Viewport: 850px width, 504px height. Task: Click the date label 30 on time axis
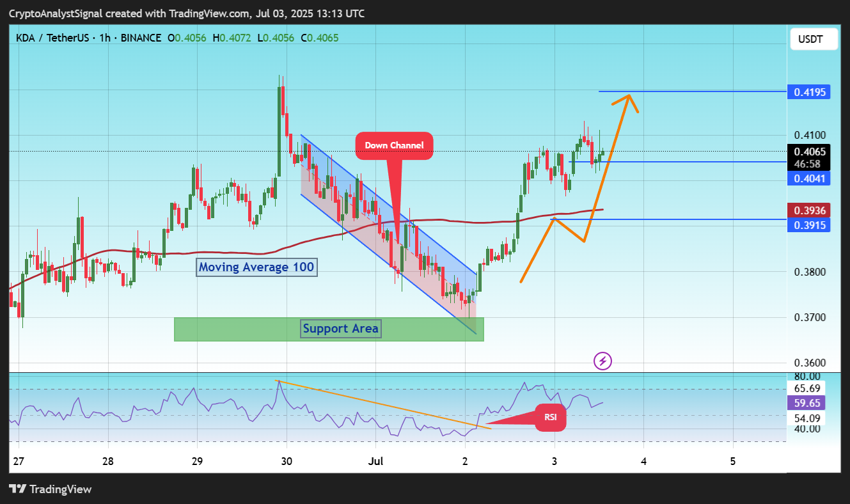[x=287, y=461]
